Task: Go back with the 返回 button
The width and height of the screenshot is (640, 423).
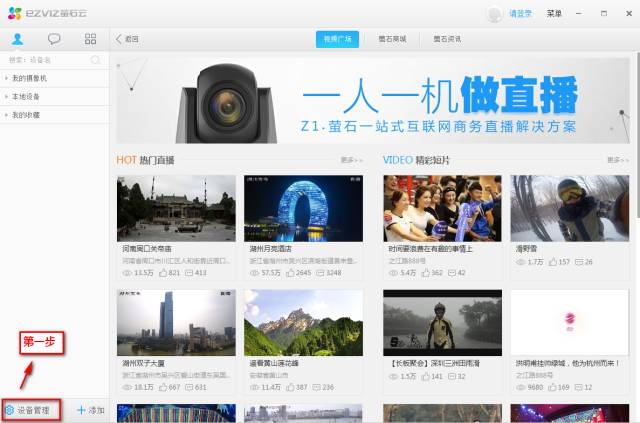Action: tap(127, 39)
